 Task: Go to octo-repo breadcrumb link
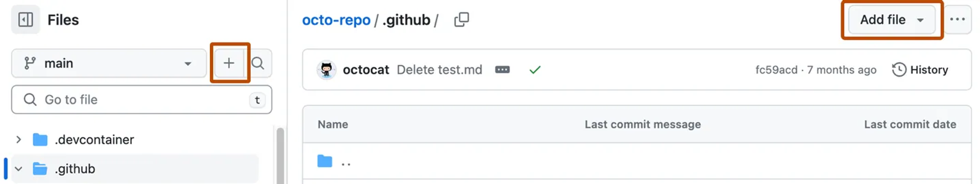pos(336,20)
